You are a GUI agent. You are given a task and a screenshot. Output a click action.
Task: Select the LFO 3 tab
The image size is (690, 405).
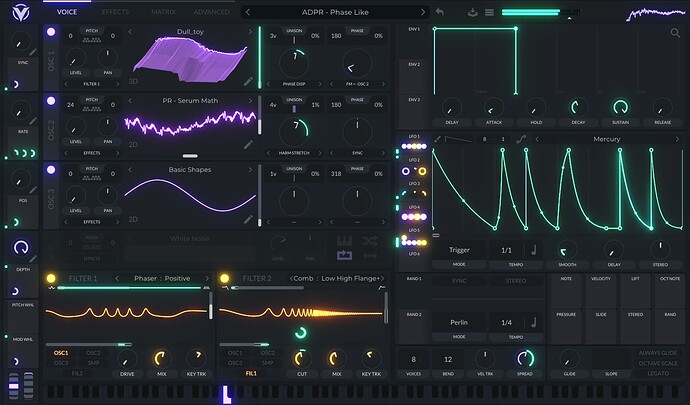(x=414, y=189)
